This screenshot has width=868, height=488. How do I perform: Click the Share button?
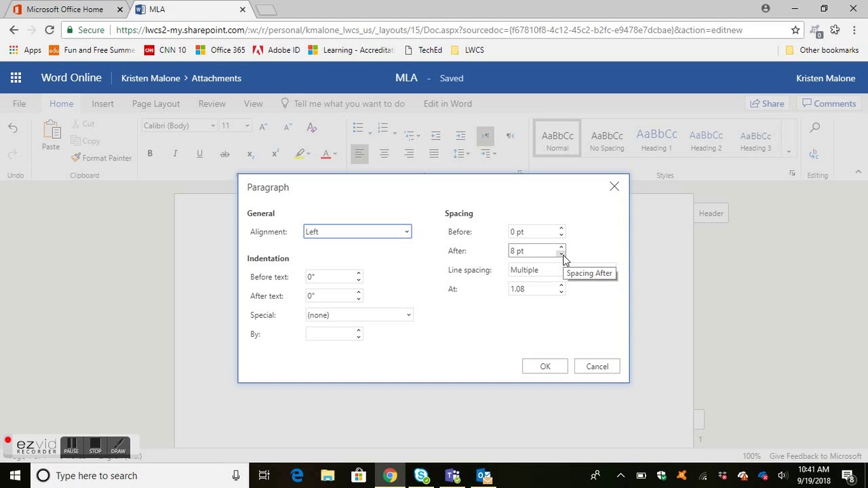coord(766,104)
